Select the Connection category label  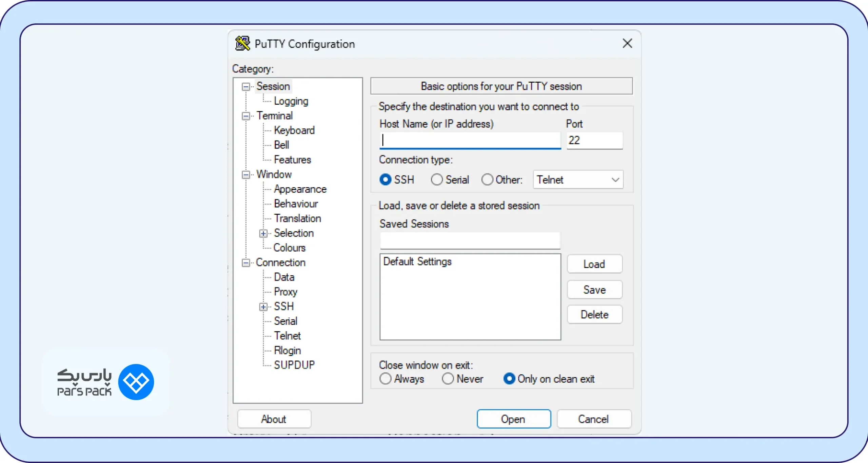click(x=280, y=262)
